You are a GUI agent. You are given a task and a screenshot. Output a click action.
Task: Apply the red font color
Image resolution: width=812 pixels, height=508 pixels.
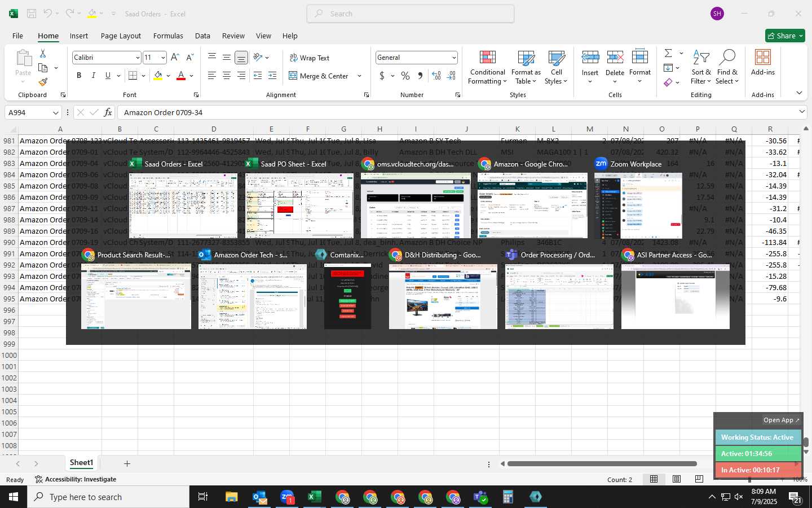click(x=181, y=76)
